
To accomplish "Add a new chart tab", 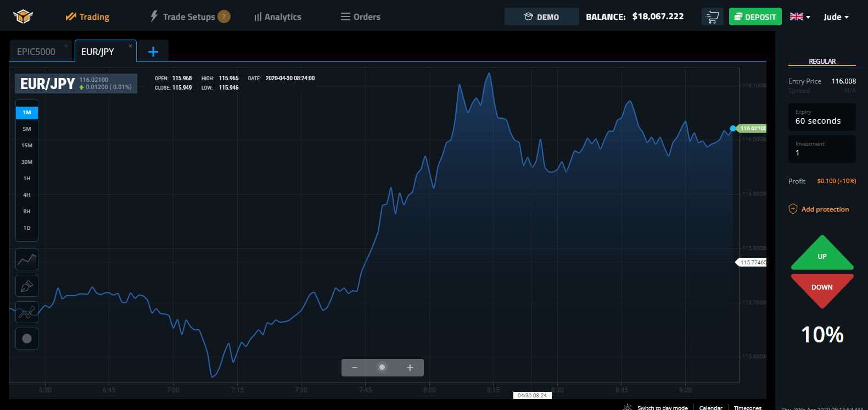I will click(153, 52).
